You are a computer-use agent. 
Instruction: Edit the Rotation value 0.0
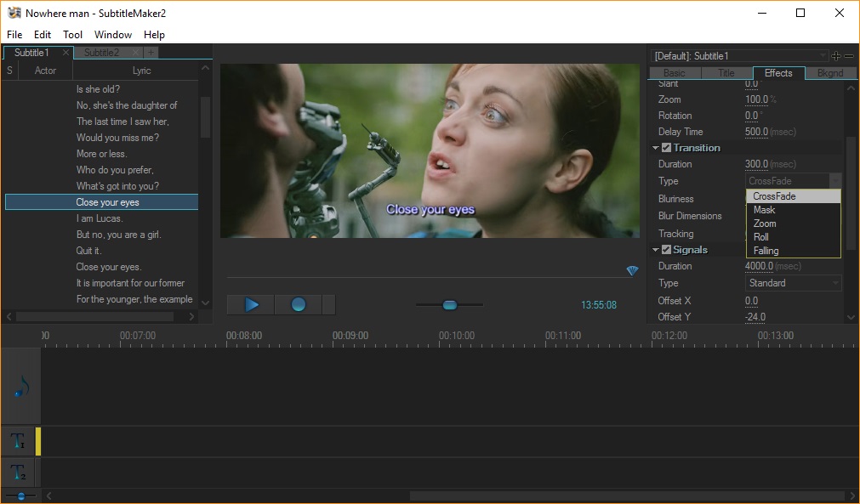pos(751,116)
